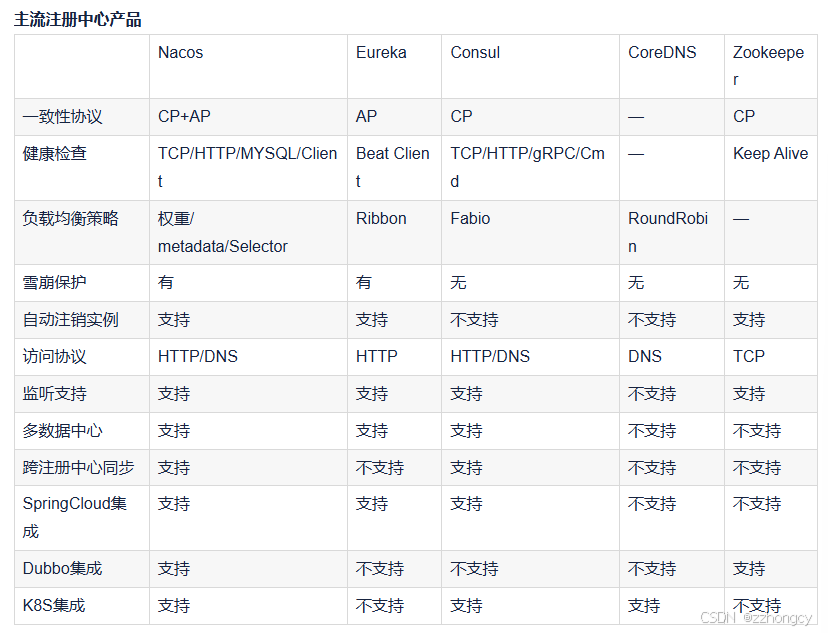Click 有 in 雪崩保护 row under Nacos

pos(166,282)
